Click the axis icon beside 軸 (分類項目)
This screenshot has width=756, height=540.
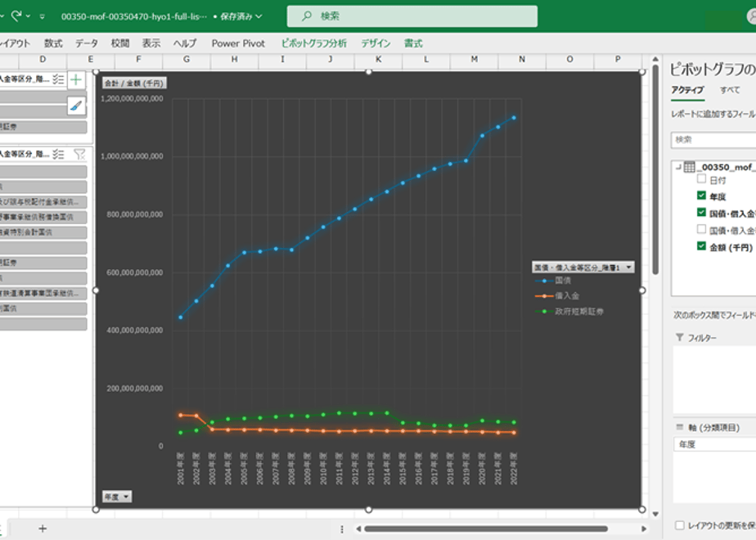(x=680, y=427)
